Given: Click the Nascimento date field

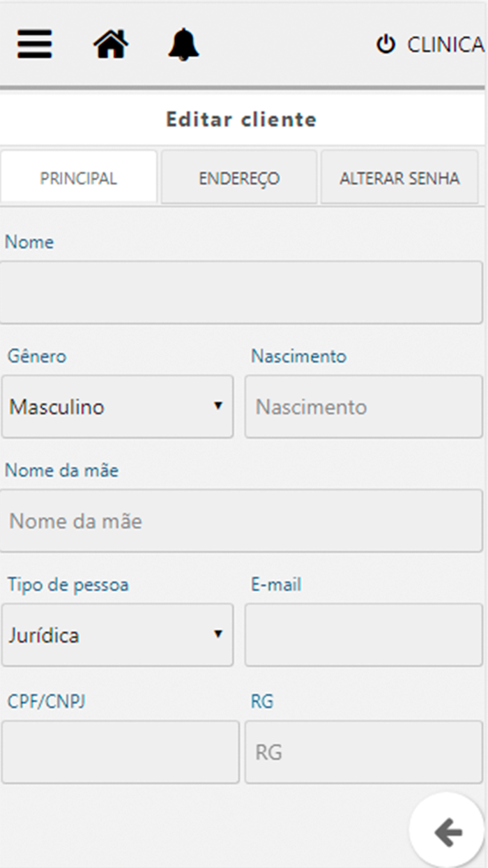Looking at the screenshot, I should tap(363, 407).
